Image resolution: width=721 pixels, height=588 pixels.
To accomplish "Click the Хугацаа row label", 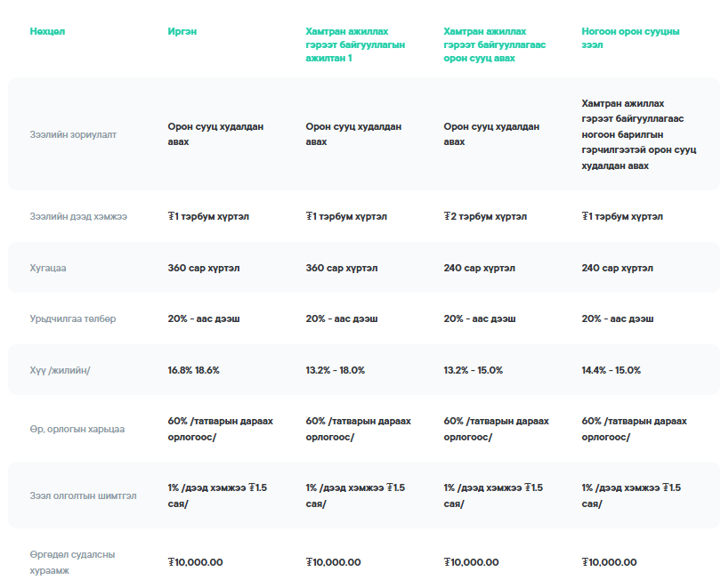I will [48, 268].
